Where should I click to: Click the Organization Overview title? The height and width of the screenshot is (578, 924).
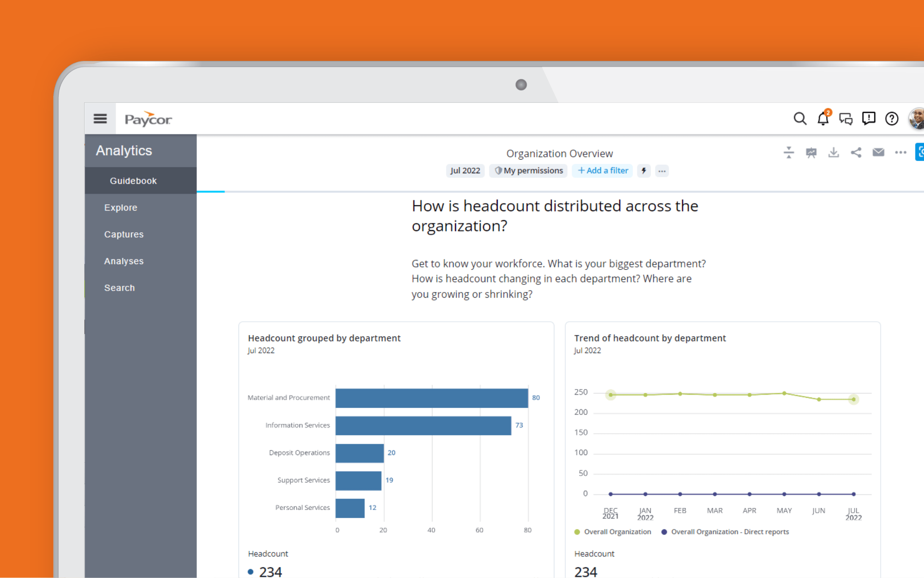(559, 153)
